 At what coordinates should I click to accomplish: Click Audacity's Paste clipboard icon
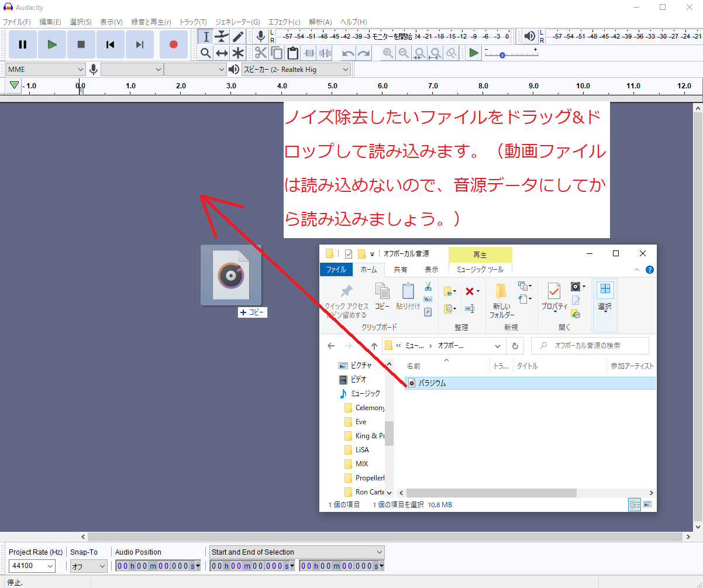[293, 53]
